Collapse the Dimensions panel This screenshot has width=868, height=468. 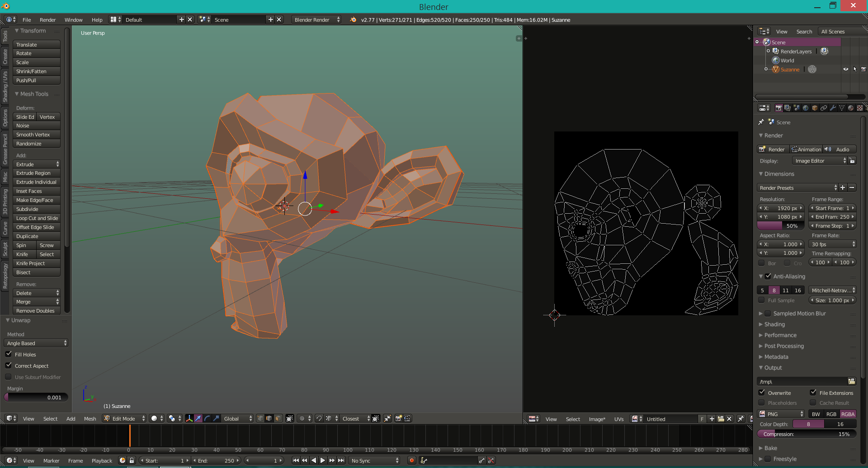coord(779,174)
